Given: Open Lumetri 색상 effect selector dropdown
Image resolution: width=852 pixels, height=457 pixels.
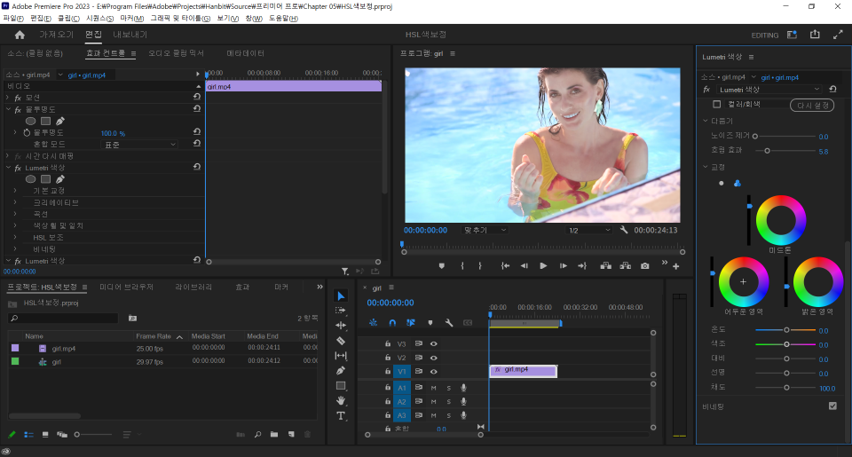Looking at the screenshot, I should click(x=769, y=90).
